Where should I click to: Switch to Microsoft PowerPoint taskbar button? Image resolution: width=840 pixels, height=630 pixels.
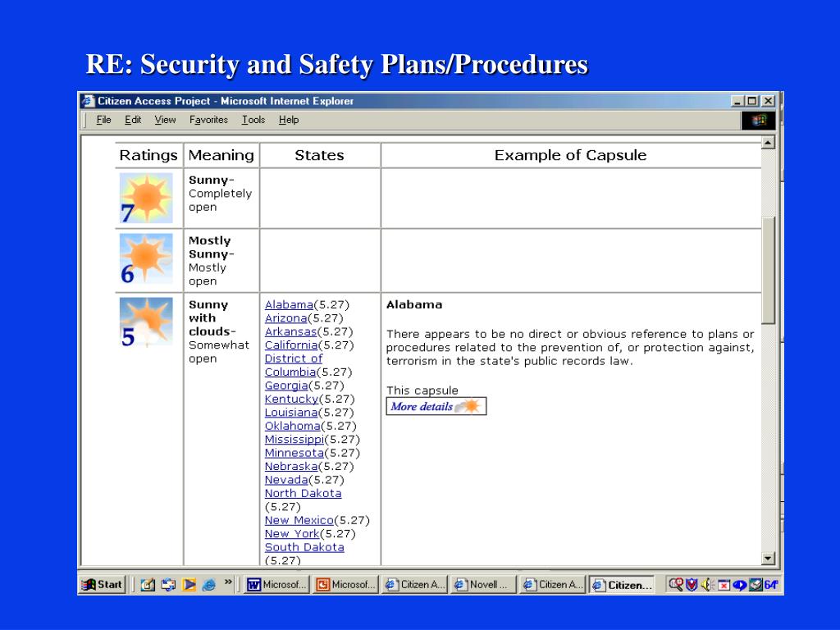coord(346,584)
